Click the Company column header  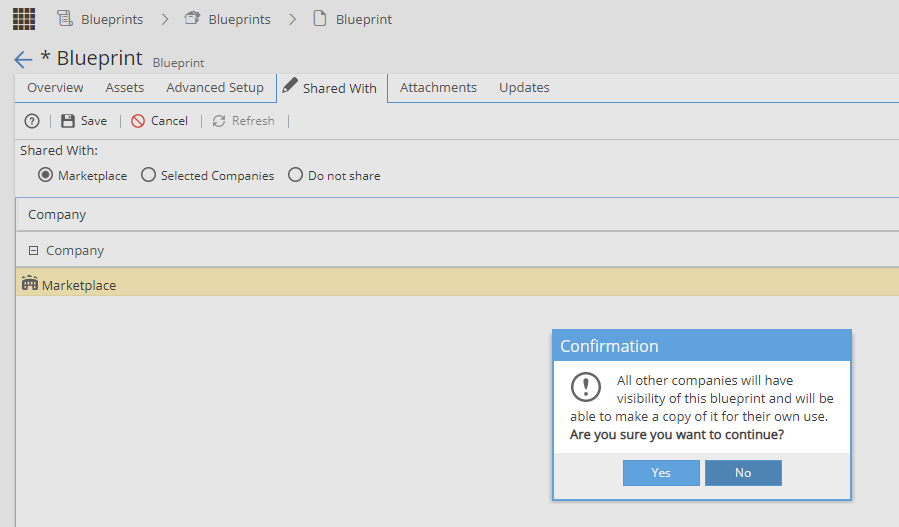(x=57, y=214)
